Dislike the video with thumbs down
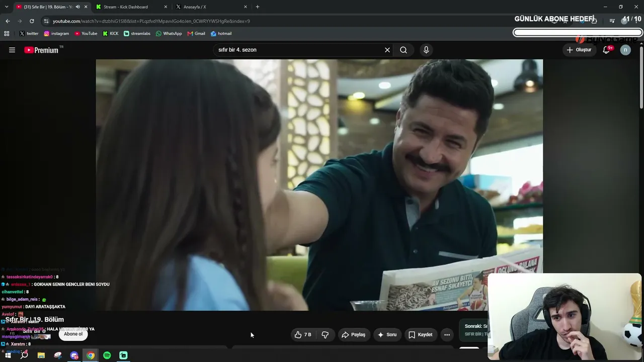The height and width of the screenshot is (362, 644). click(x=325, y=335)
